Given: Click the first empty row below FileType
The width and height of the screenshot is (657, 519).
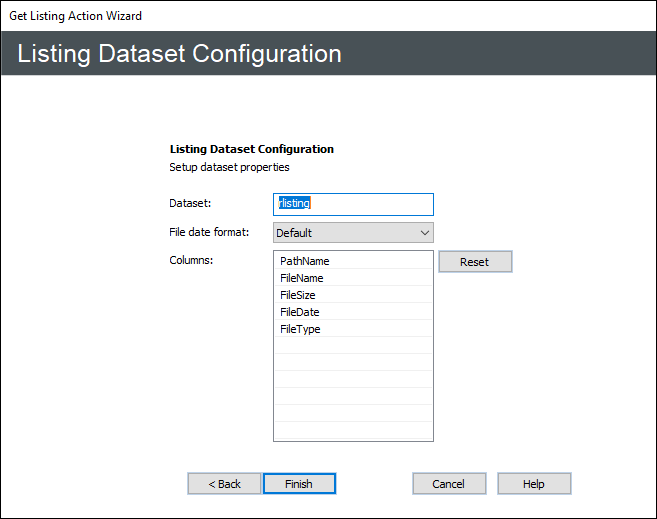Looking at the screenshot, I should pos(353,346).
